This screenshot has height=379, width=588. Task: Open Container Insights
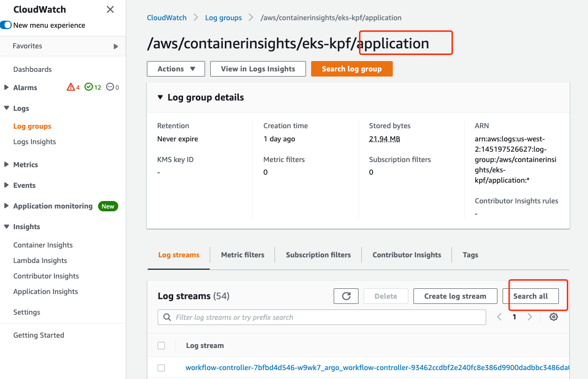coord(43,245)
